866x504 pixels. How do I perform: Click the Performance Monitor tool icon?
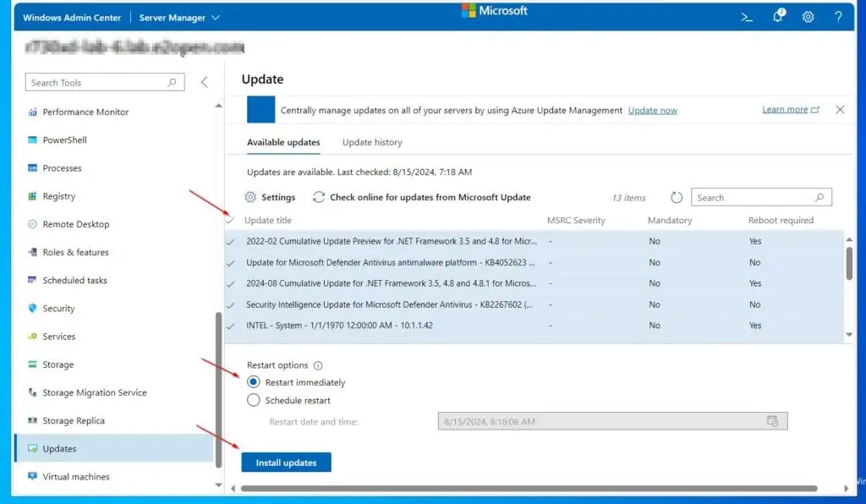coord(33,112)
